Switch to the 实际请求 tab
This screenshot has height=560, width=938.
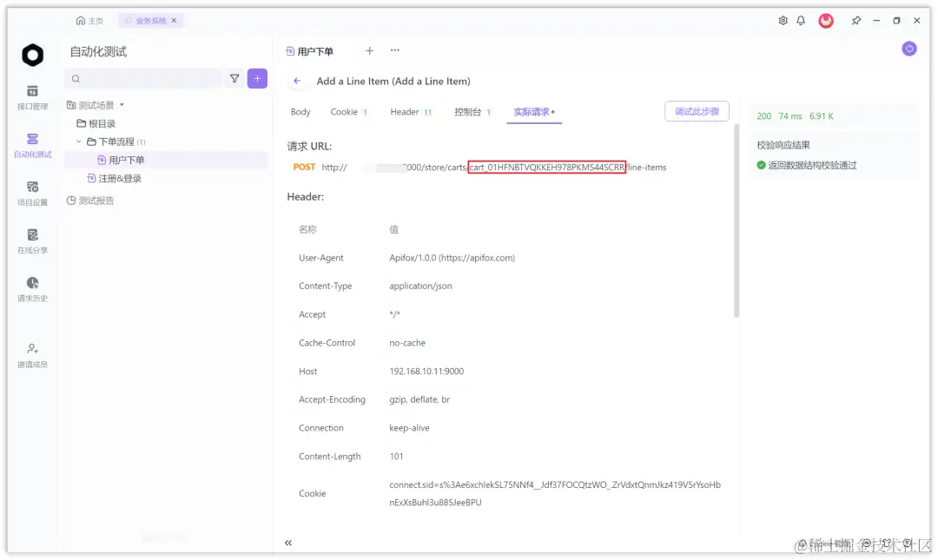click(x=533, y=112)
